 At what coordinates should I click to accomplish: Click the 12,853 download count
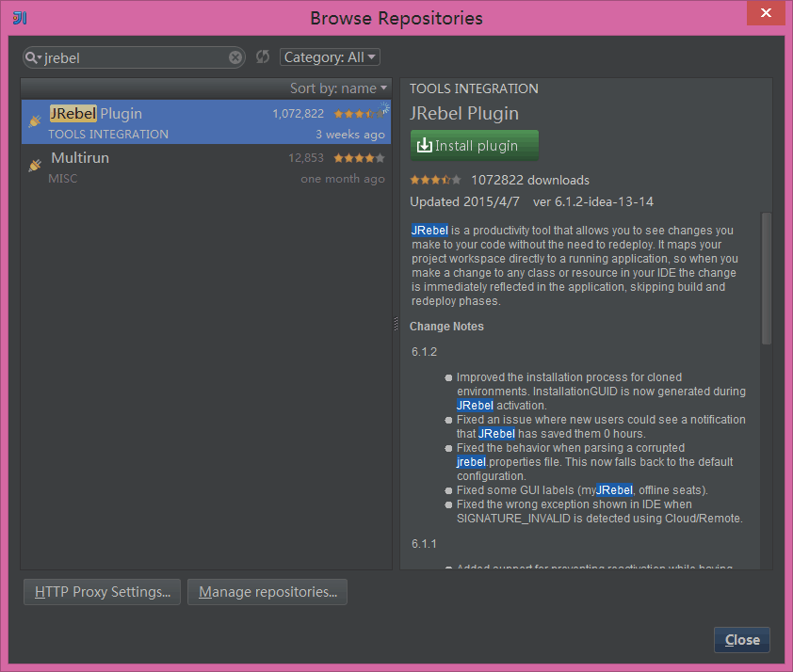point(306,158)
